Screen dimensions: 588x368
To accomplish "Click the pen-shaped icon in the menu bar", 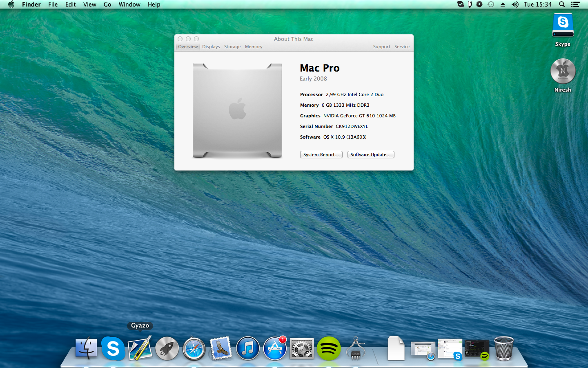I will tap(470, 4).
